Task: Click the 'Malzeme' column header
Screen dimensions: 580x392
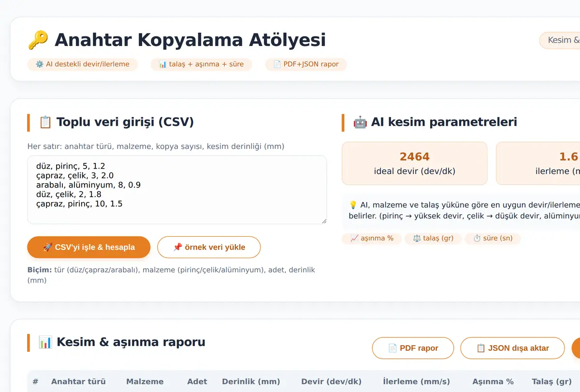Action: pos(145,381)
